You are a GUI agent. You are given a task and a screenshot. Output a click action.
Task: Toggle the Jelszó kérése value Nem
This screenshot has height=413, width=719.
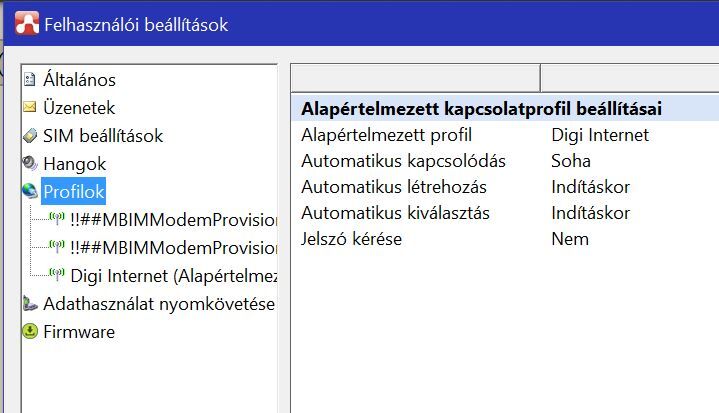(570, 239)
